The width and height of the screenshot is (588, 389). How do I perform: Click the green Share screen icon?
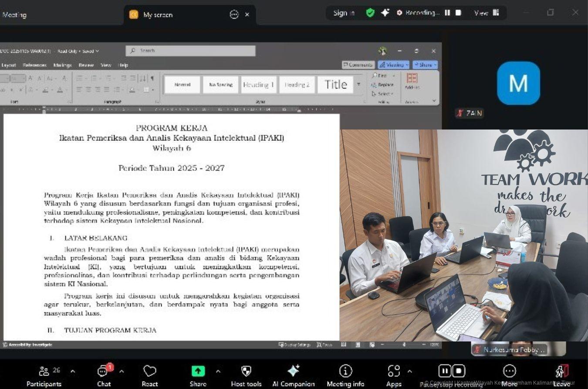click(x=198, y=371)
